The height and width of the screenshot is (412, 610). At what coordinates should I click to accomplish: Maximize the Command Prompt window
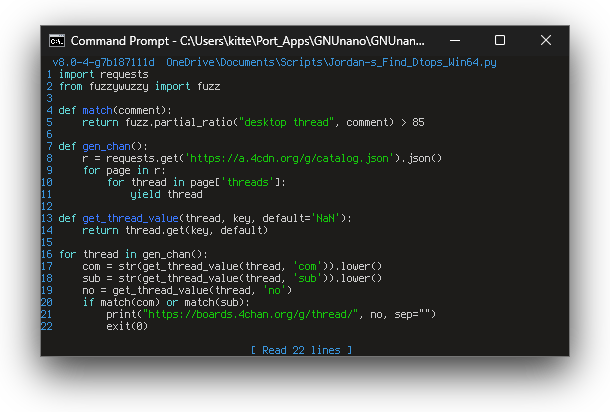(500, 40)
